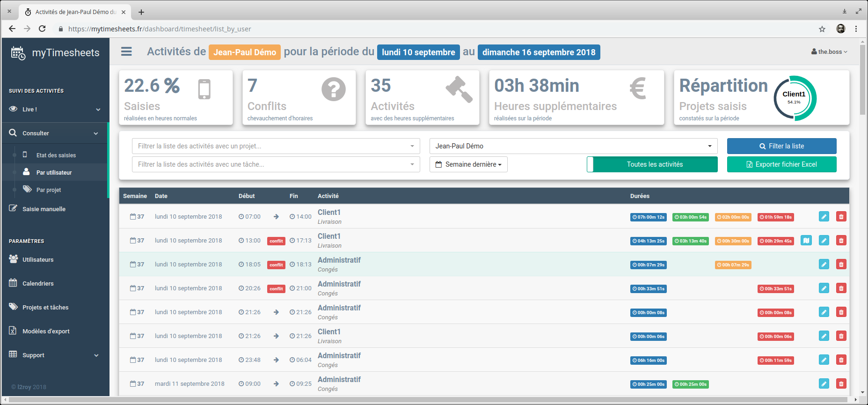Open the Semaine dernière period dropdown

click(468, 164)
